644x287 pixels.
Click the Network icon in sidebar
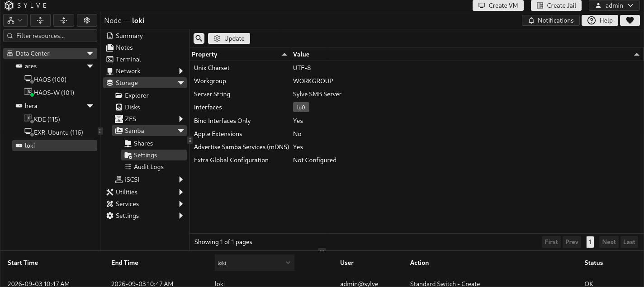[110, 71]
